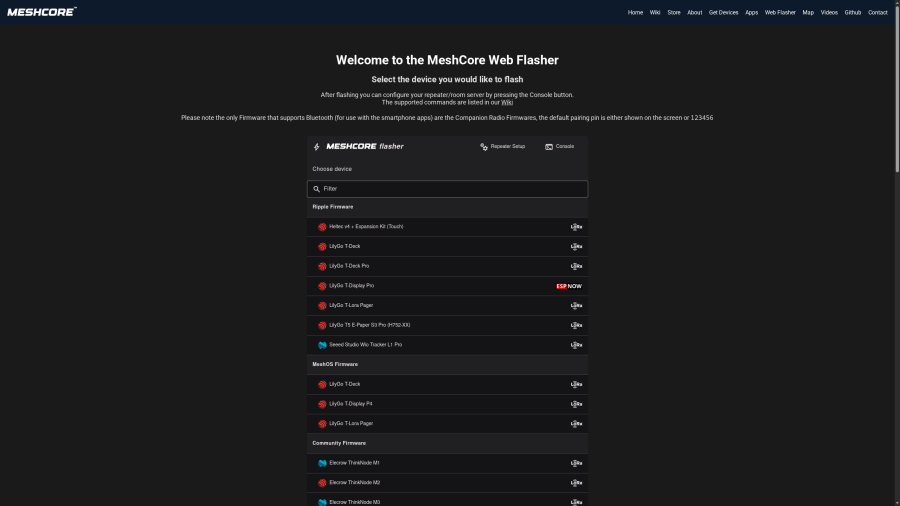The height and width of the screenshot is (506, 900).
Task: Click the blue chip icon for Seeed Studio Wio Tracker
Action: pos(322,345)
